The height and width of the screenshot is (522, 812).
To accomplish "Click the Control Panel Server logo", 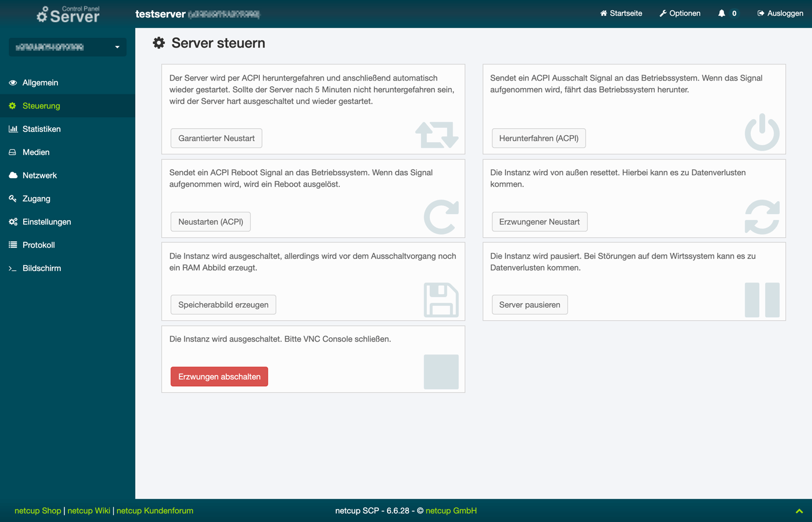I will 68,14.
